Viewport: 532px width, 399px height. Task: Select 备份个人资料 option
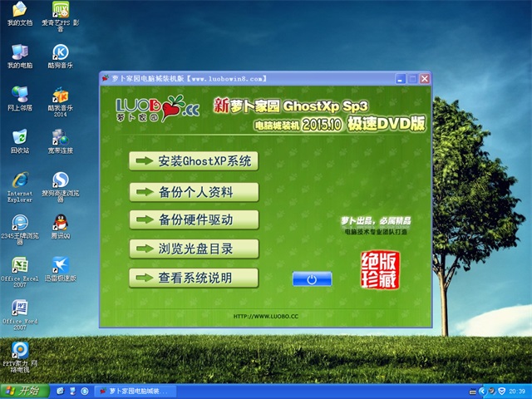click(194, 192)
